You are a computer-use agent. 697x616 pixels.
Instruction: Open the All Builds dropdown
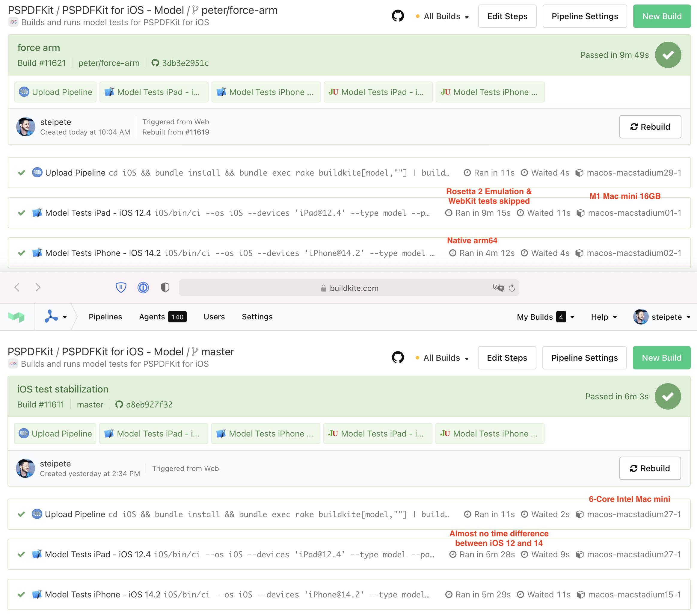442,16
